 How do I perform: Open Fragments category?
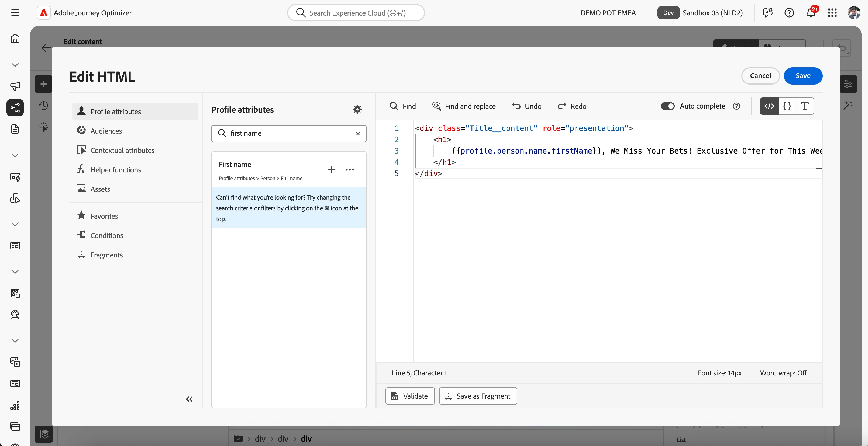click(135, 255)
